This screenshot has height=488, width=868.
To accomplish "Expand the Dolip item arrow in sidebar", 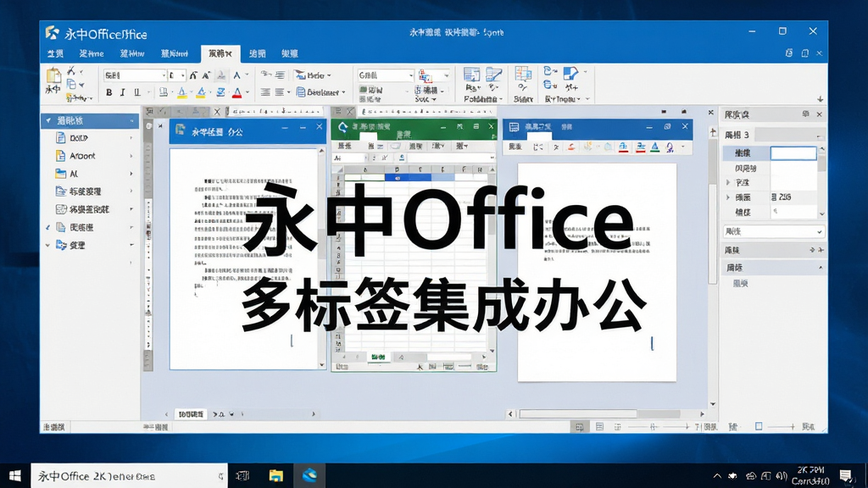I will point(131,138).
